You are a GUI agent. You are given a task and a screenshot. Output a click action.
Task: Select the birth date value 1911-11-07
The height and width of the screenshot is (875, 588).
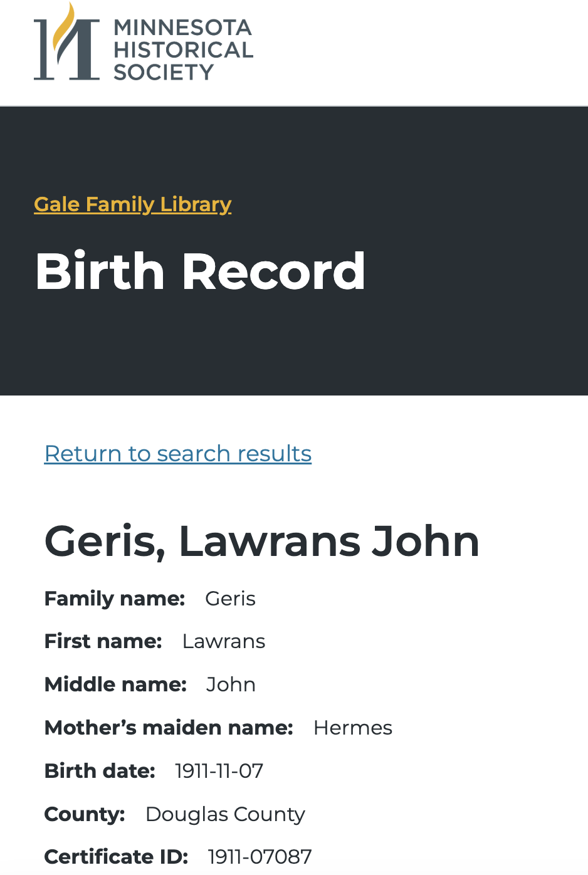[219, 771]
